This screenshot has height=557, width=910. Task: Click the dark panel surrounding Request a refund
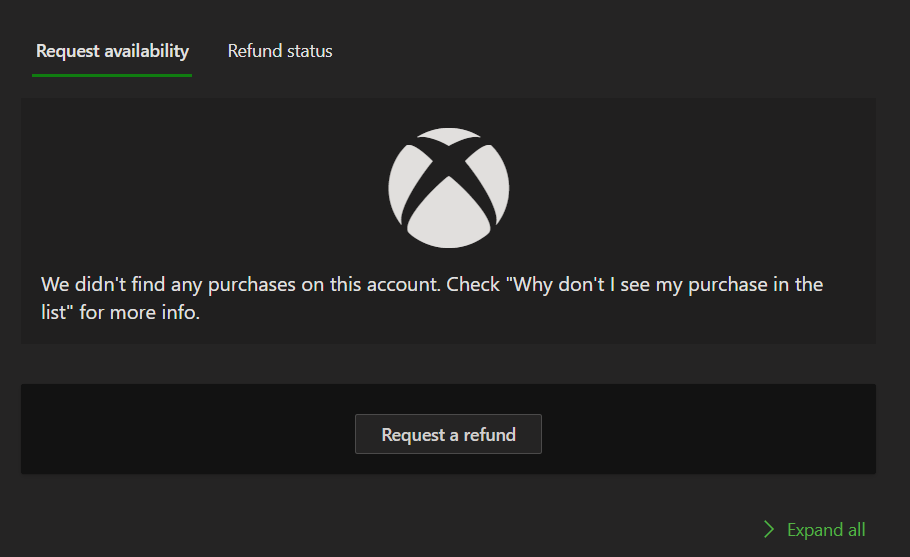click(x=448, y=429)
